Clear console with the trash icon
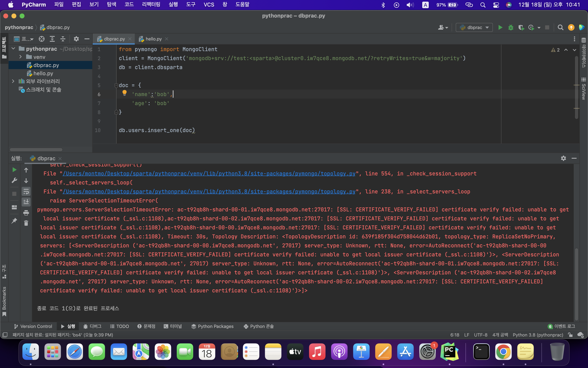The width and height of the screenshot is (588, 368). click(x=26, y=223)
